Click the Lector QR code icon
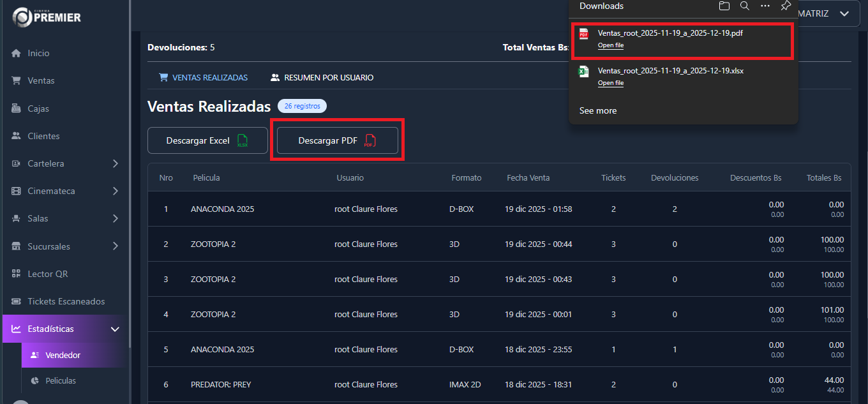The width and height of the screenshot is (868, 404). [17, 274]
